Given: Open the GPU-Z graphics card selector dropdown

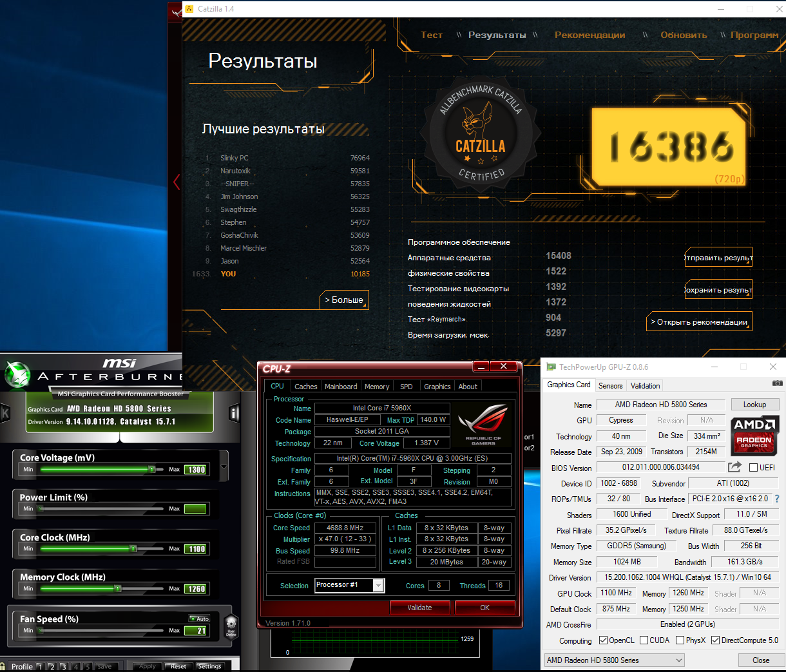Looking at the screenshot, I should click(x=614, y=660).
